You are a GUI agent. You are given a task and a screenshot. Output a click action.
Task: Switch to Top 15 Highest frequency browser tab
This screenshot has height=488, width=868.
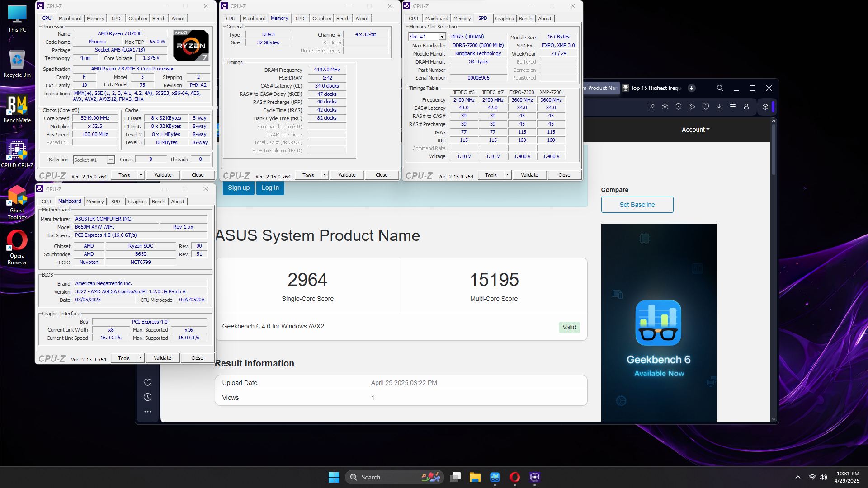(651, 88)
